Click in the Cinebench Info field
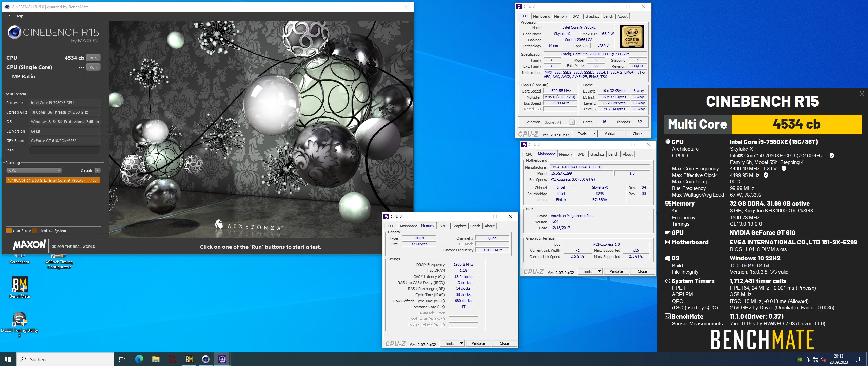 click(64, 150)
